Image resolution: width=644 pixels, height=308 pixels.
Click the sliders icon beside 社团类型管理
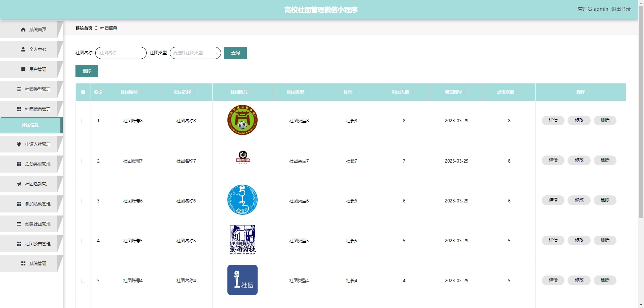tap(19, 89)
